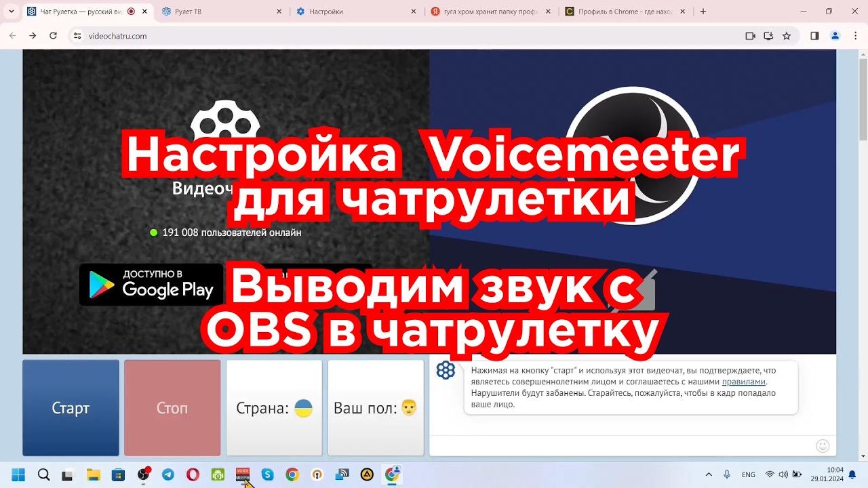The height and width of the screenshot is (488, 868).
Task: Open Microsoft Store from the taskbar
Action: pyautogui.click(x=118, y=474)
